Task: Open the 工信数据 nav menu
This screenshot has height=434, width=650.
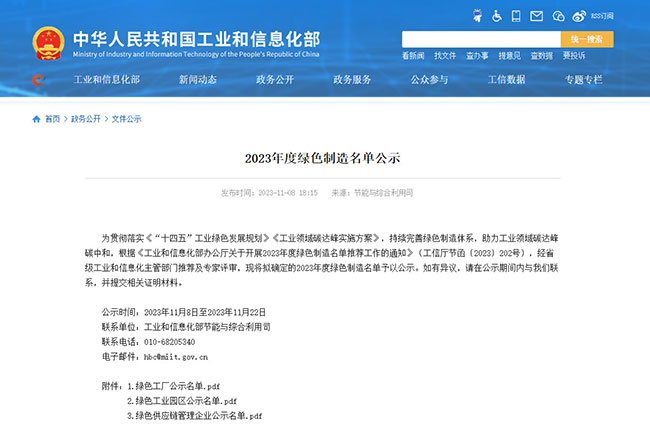Action: coord(507,80)
